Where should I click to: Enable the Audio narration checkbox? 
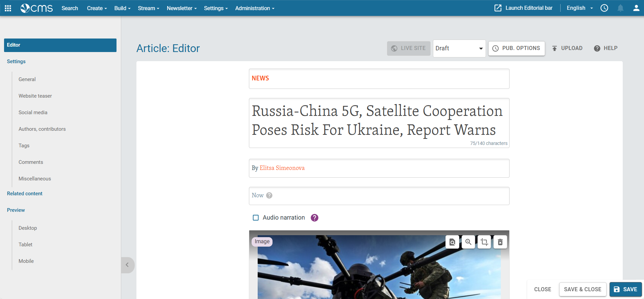(256, 218)
